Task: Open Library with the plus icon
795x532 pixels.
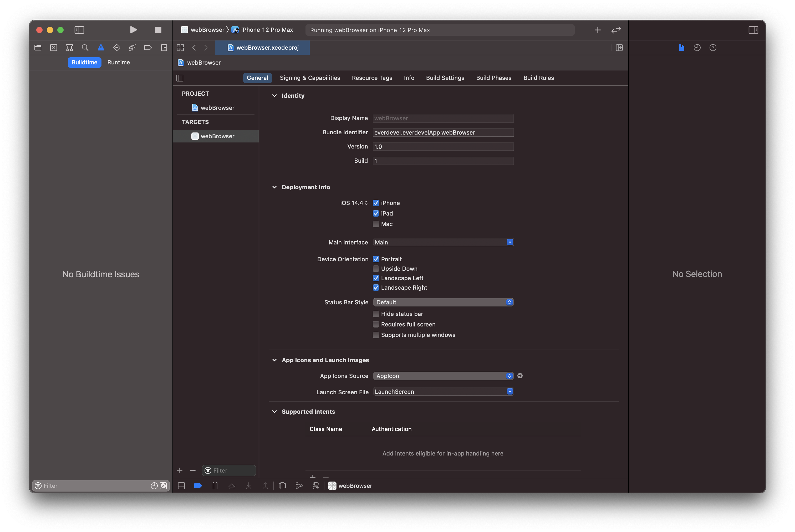Action: point(598,30)
